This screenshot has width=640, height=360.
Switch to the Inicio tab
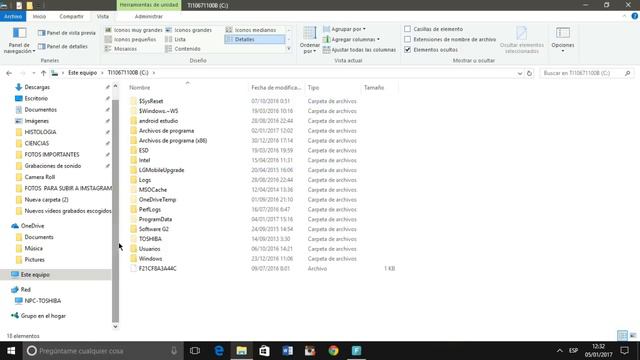[x=39, y=16]
